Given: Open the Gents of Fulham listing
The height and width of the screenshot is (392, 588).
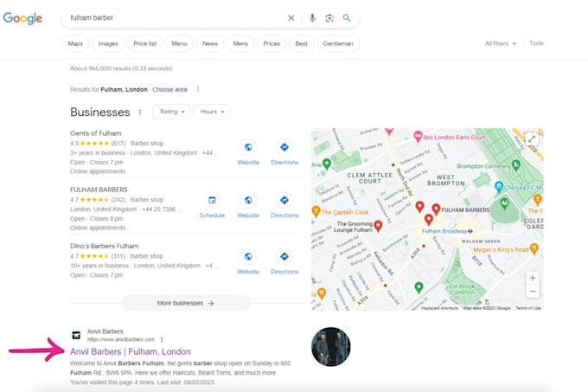Looking at the screenshot, I should [x=96, y=133].
